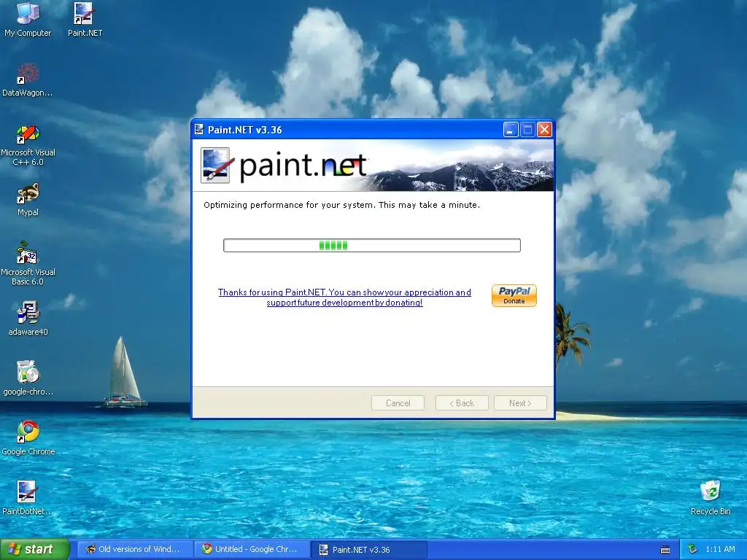This screenshot has width=747, height=560.
Task: Click the Cancel button in installer
Action: 398,402
